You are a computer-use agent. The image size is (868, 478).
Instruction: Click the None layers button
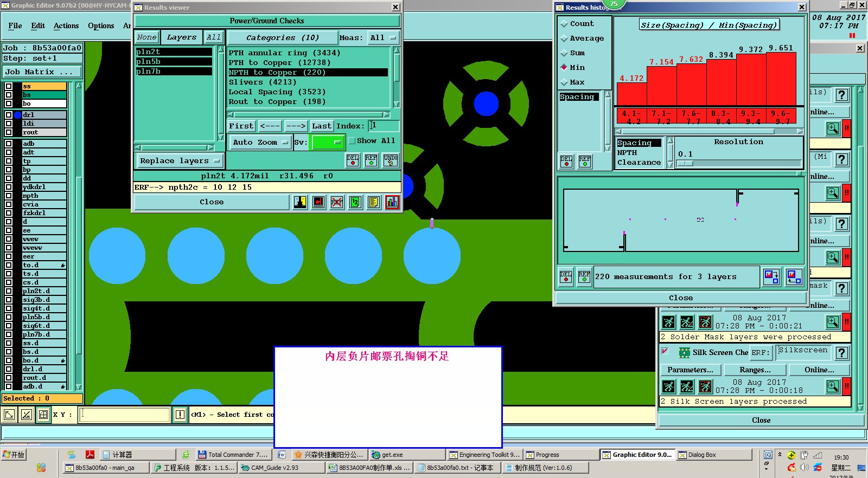(146, 37)
